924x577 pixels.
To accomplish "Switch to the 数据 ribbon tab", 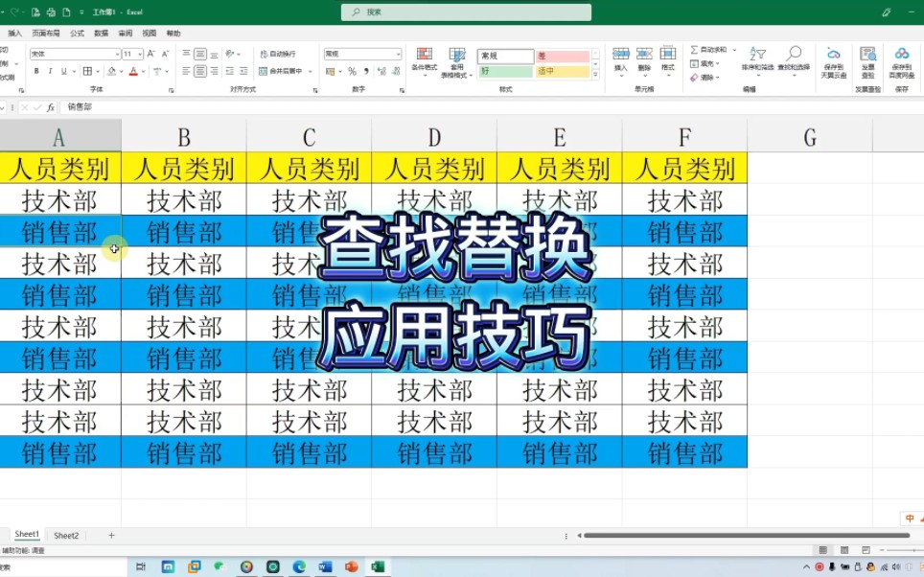I will (x=103, y=32).
